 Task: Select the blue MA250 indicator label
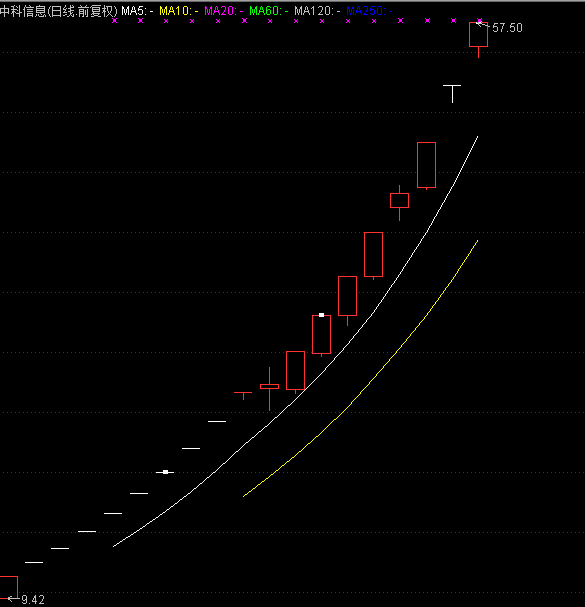pos(369,11)
